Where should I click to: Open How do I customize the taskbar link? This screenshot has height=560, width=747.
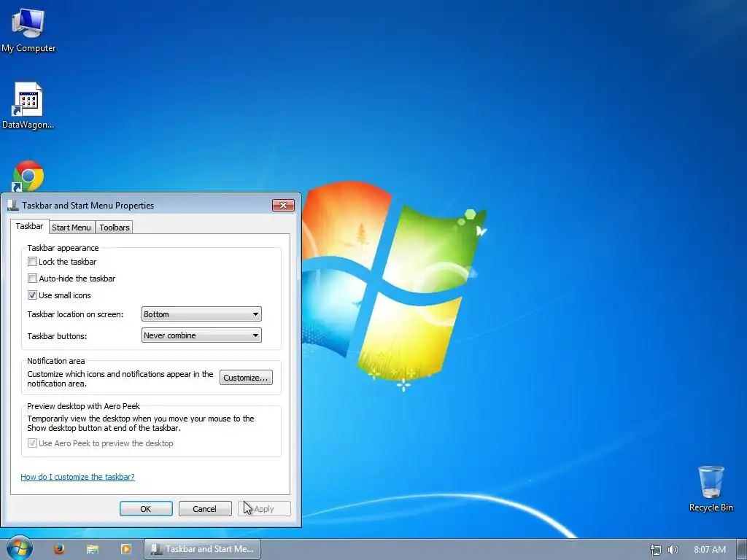pos(77,477)
